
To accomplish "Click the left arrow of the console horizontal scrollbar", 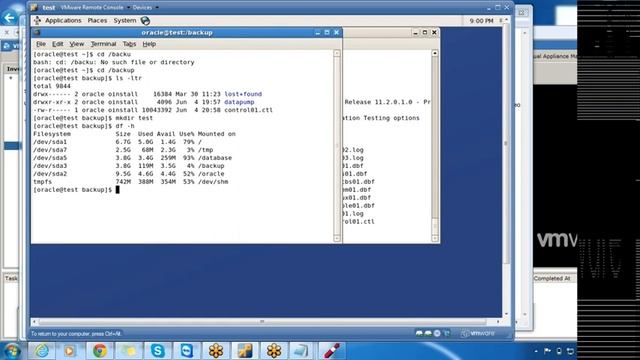I will click(x=34, y=322).
